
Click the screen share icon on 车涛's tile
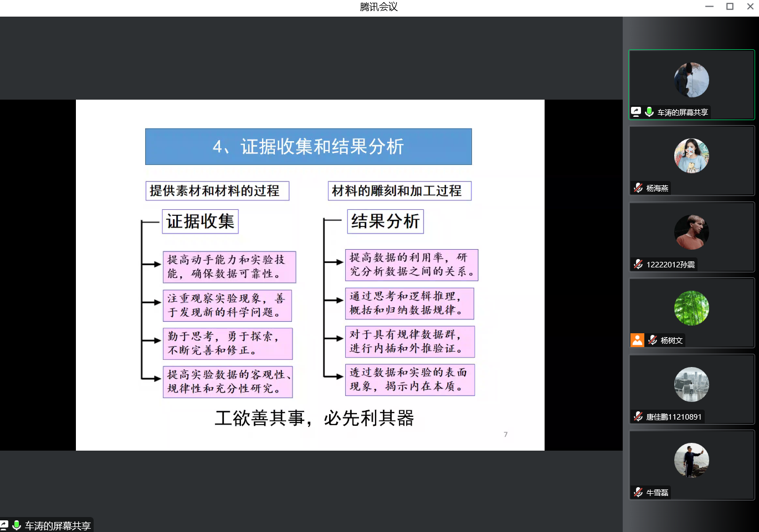tap(636, 112)
